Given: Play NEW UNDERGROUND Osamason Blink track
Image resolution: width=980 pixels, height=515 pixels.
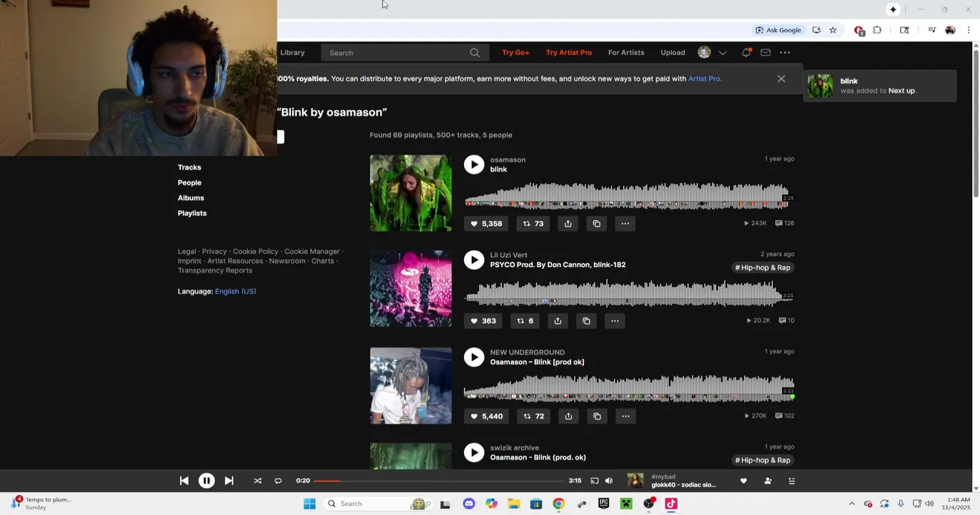Looking at the screenshot, I should click(x=474, y=357).
